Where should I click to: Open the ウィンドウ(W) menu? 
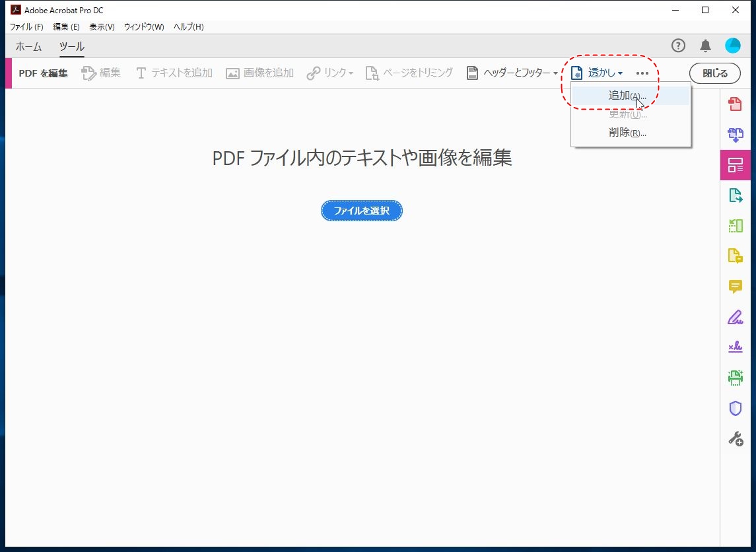click(x=144, y=27)
